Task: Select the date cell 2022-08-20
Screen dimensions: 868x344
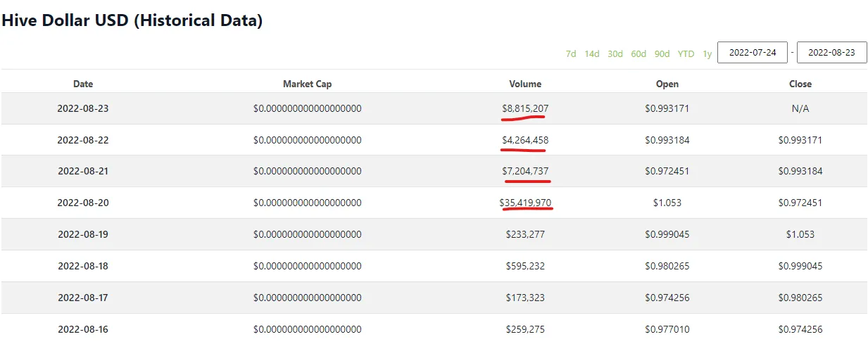Action: 83,203
